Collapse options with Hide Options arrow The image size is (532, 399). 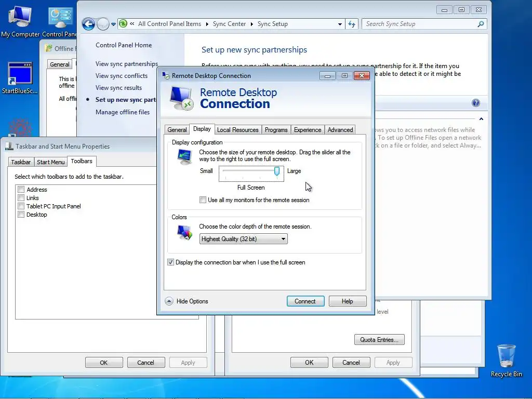169,301
